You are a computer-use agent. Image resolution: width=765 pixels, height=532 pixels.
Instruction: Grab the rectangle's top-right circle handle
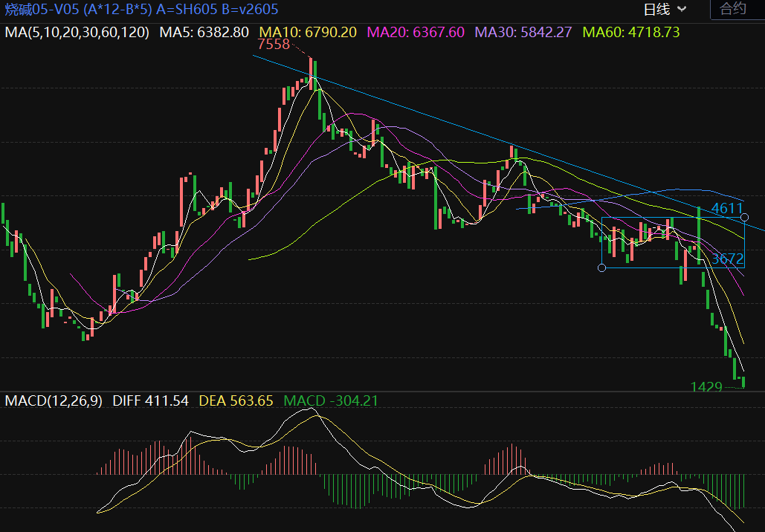[744, 217]
